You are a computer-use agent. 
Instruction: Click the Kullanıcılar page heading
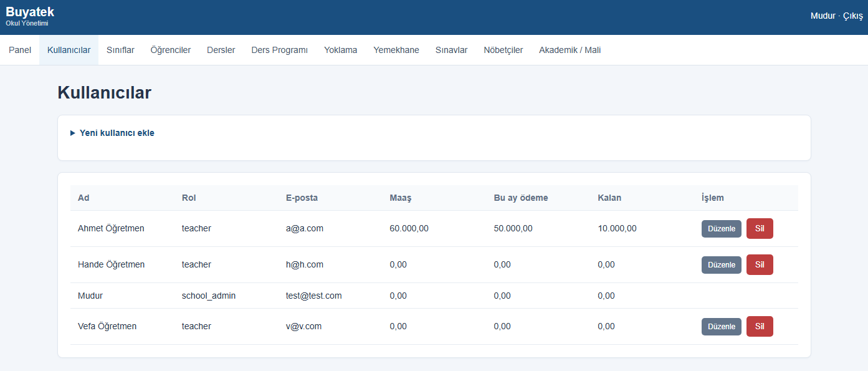click(x=105, y=93)
